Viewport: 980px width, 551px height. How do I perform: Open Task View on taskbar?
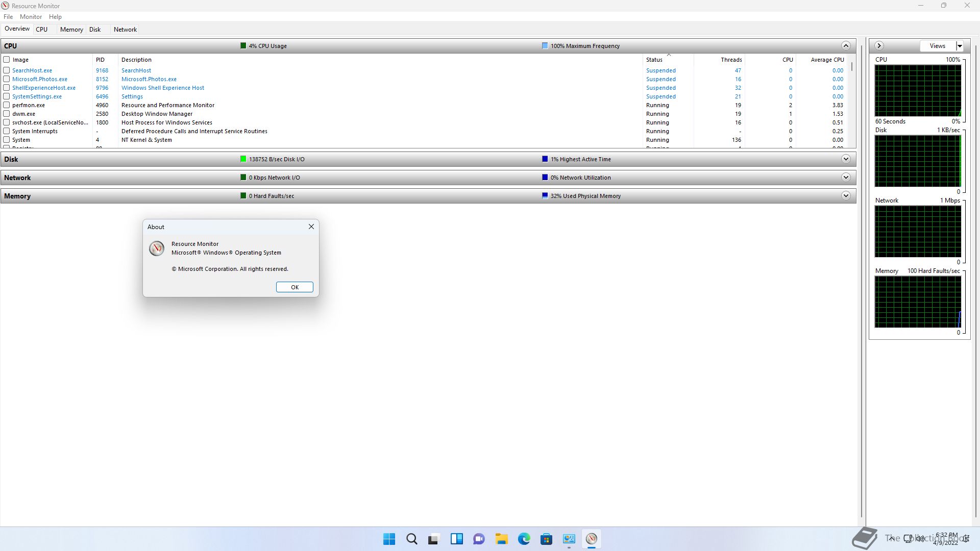point(434,539)
